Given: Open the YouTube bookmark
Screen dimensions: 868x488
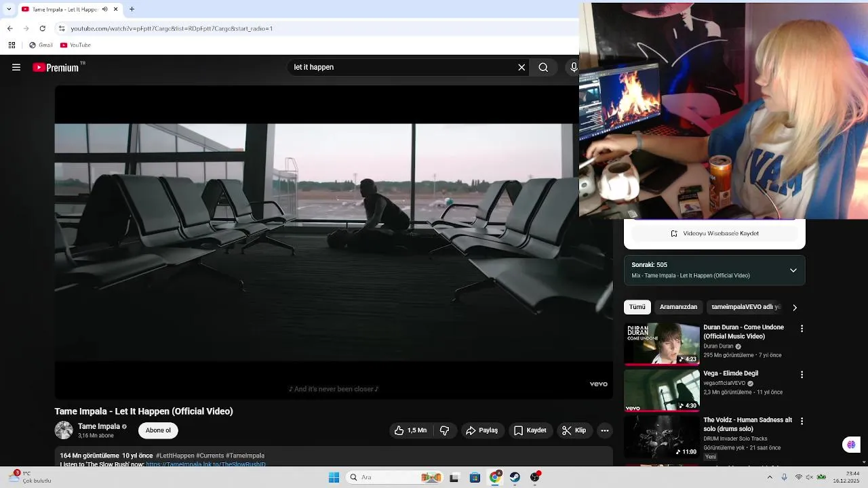Looking at the screenshot, I should pos(75,45).
